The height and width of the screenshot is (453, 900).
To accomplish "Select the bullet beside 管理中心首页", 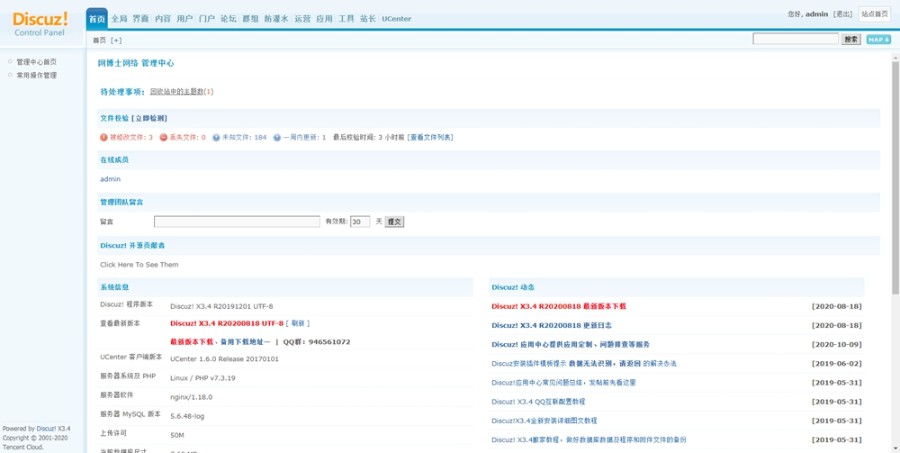I will tap(10, 61).
